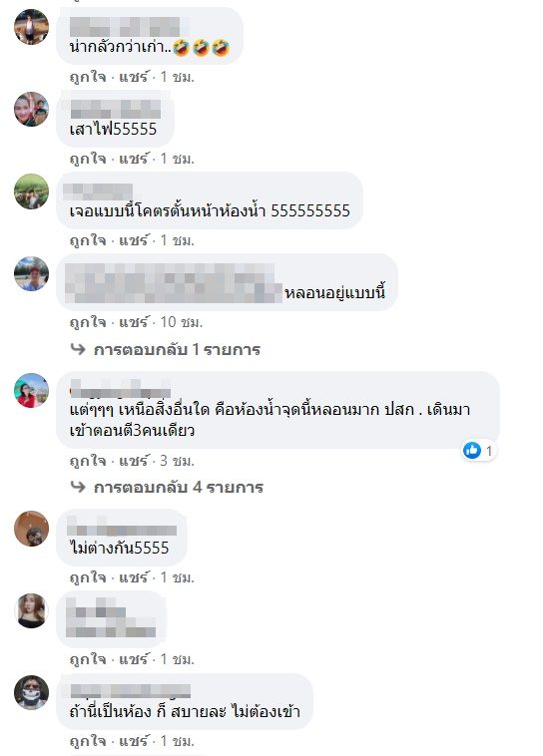Viewport: 543px width, 756px height.
Task: Click the reply arrow icon beside 4 รายการ
Action: coord(78,486)
